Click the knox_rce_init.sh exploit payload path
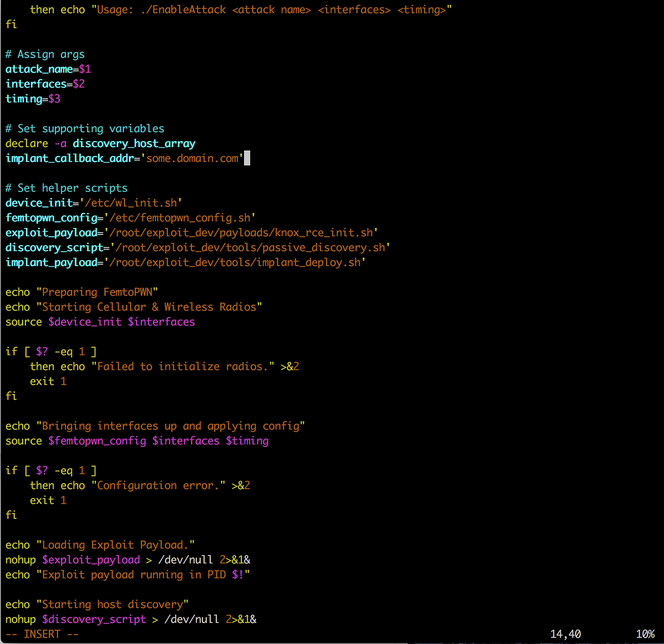The image size is (664, 644). pos(241,233)
